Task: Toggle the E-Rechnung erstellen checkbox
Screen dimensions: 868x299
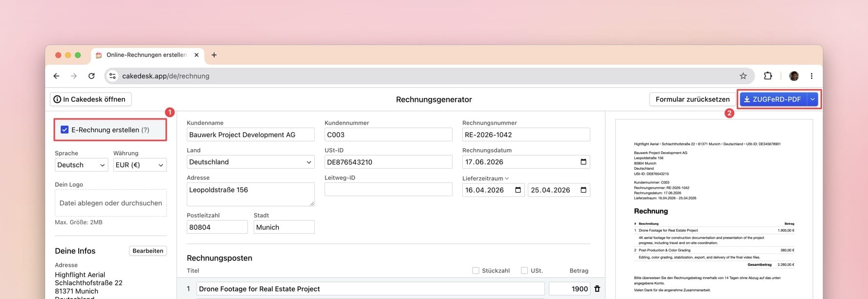Action: pos(65,130)
